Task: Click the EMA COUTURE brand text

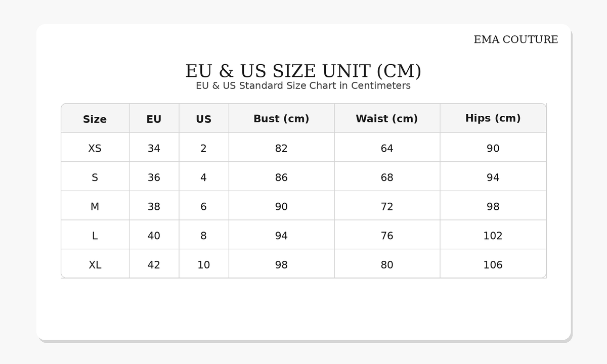Action: [x=515, y=40]
